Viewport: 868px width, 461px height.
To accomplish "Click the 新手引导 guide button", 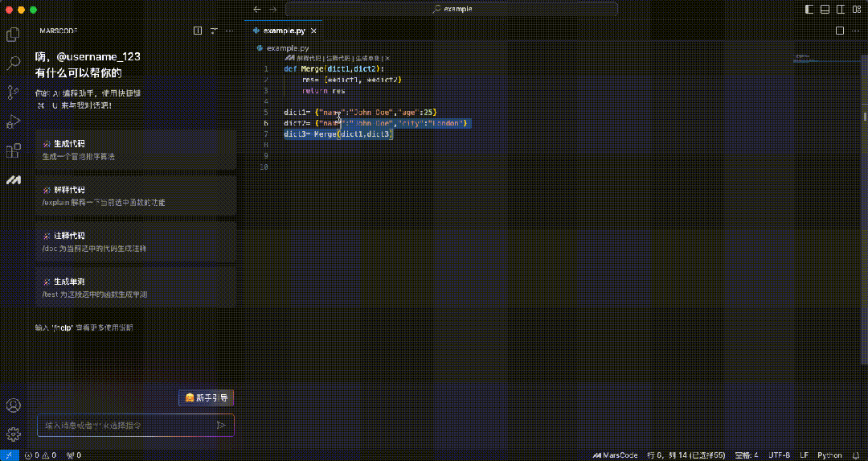I will click(x=206, y=397).
